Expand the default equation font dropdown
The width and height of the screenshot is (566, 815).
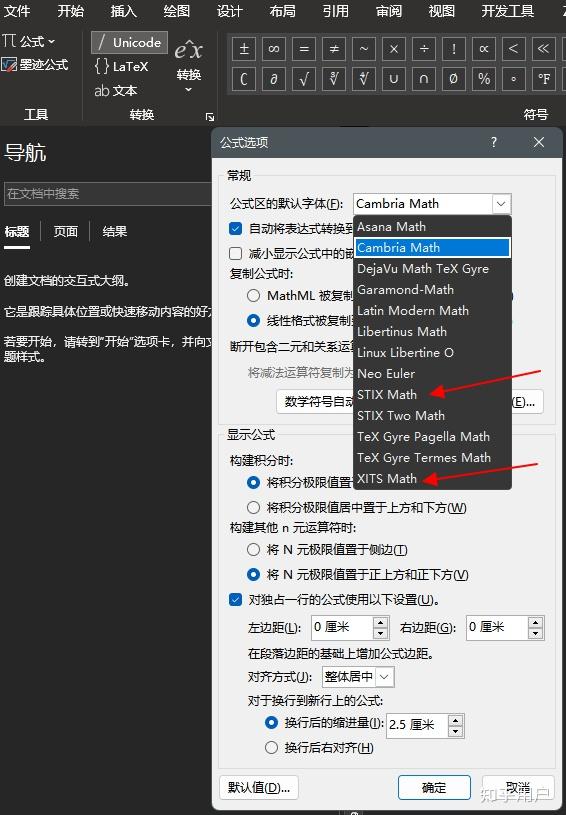[501, 204]
